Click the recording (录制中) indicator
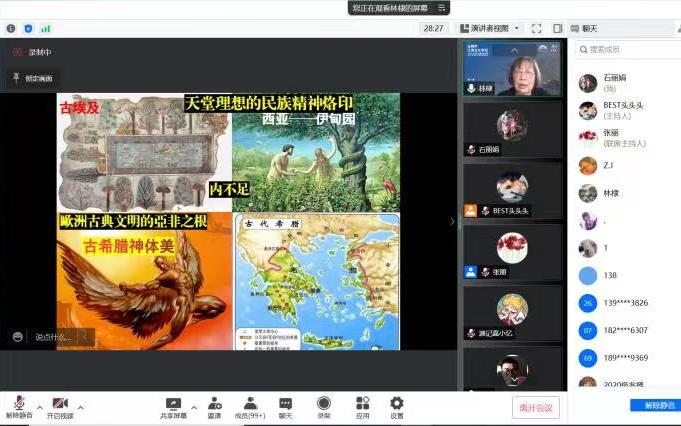681x426 pixels. tap(32, 52)
